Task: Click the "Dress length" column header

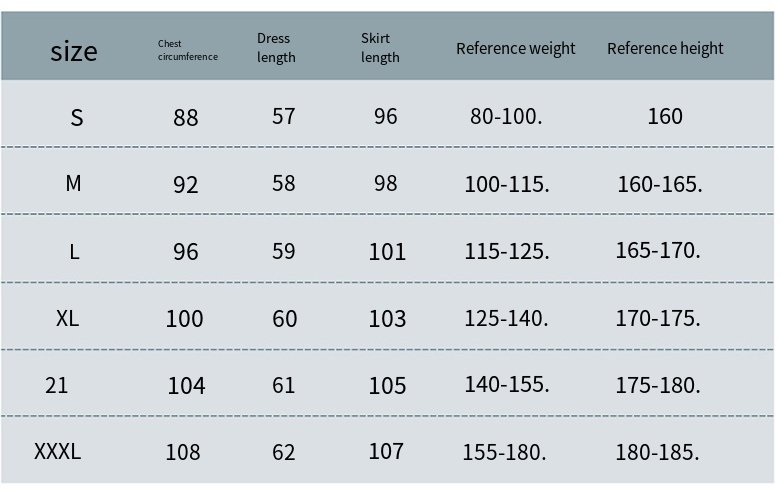Action: (x=276, y=48)
